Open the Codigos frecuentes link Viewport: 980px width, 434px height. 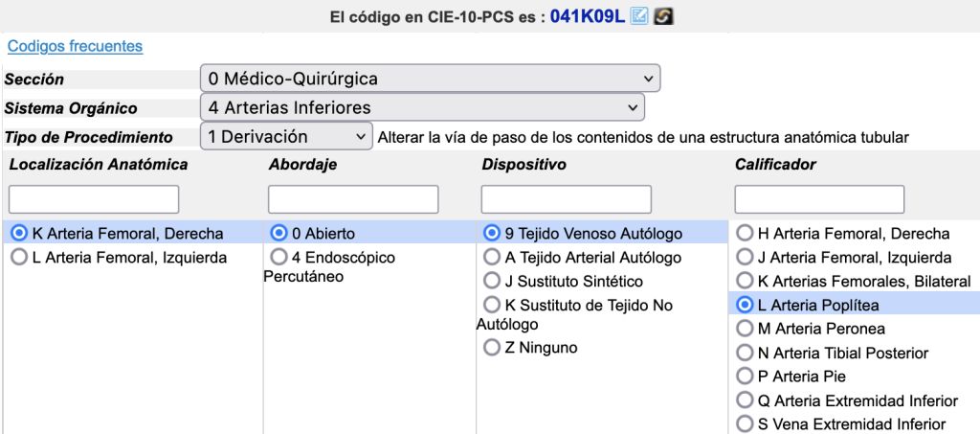[x=75, y=46]
